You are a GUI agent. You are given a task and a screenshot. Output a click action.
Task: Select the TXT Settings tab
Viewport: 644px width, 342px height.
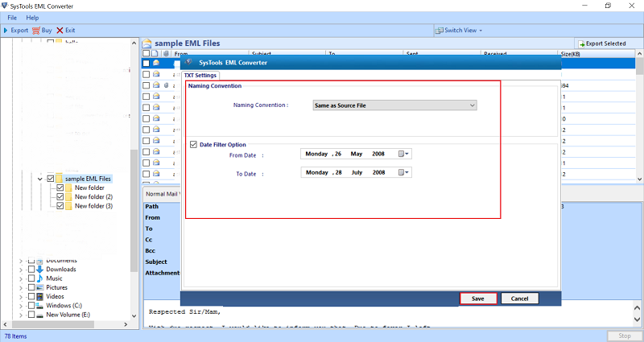tap(200, 76)
